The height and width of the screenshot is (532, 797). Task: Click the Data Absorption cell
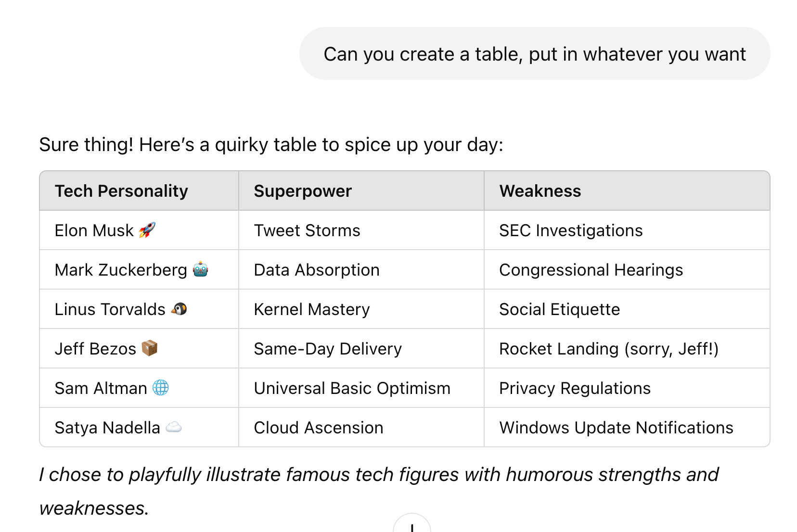pos(361,270)
